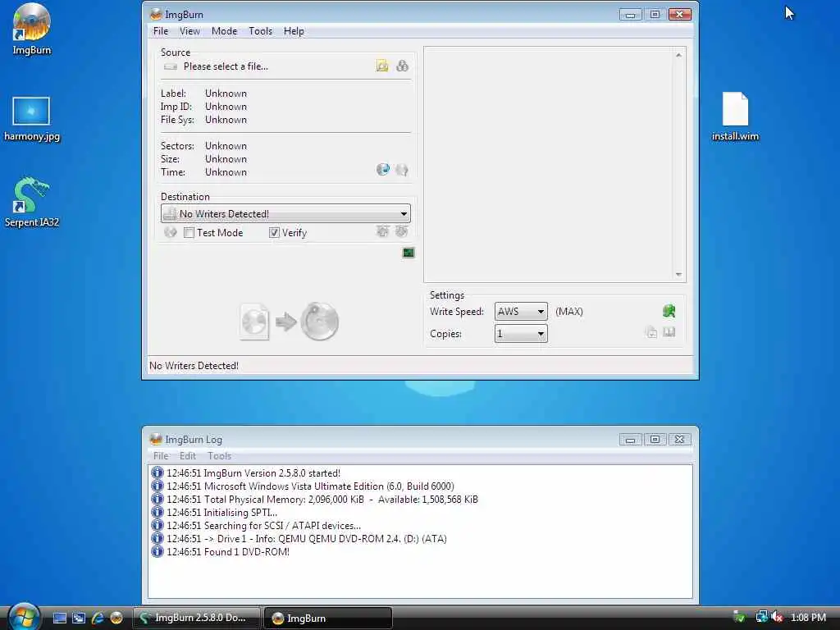Browse for a source image file
The height and width of the screenshot is (630, 840).
click(x=382, y=66)
